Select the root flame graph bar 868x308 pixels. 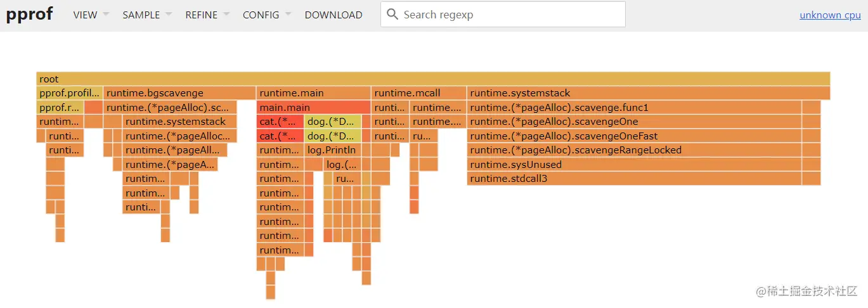(x=433, y=79)
